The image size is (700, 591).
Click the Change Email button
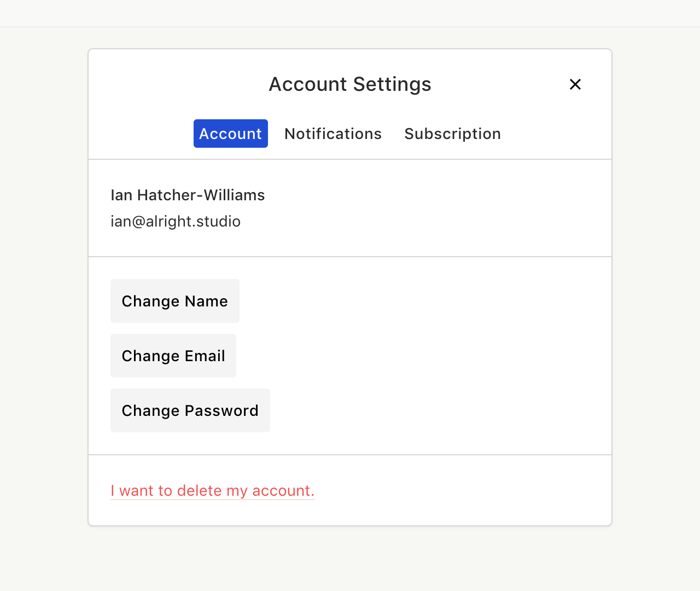(x=173, y=356)
